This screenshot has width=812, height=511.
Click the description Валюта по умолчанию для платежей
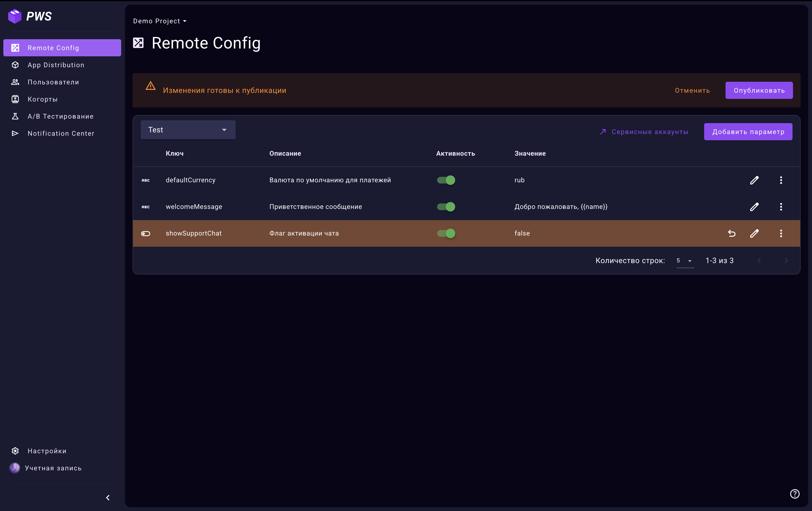[330, 180]
